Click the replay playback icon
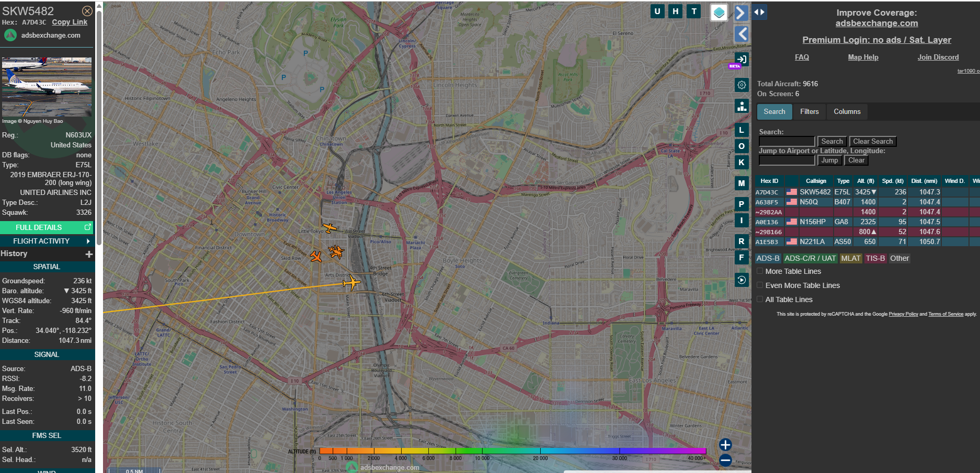Screen dimensions: 980x473 pyautogui.click(x=742, y=280)
